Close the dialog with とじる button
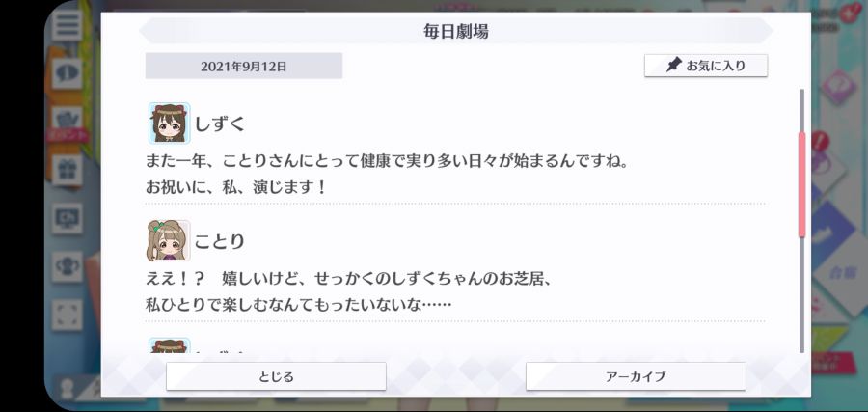Screen dimensions: 868x412 (x=276, y=376)
